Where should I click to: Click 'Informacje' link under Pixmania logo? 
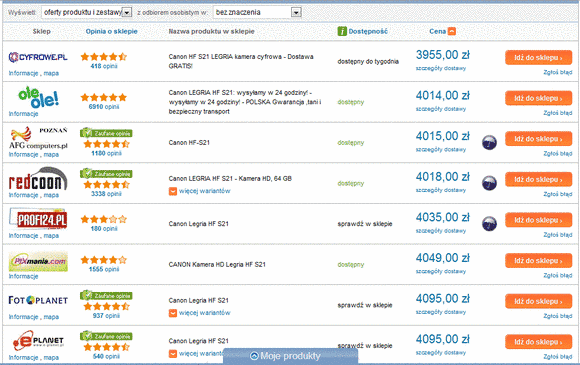click(x=23, y=276)
